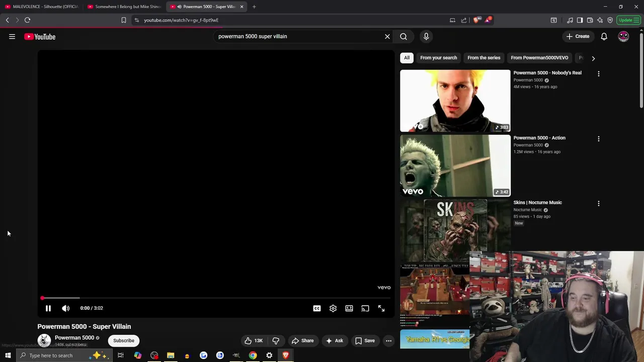644x362 pixels.
Task: Select the All filter chip
Action: (x=407, y=58)
